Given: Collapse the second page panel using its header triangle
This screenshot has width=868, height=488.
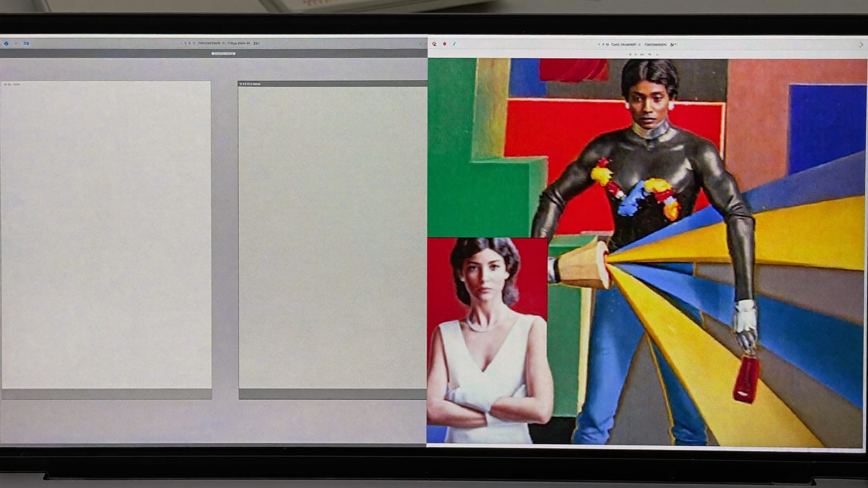Looking at the screenshot, I should (241, 84).
